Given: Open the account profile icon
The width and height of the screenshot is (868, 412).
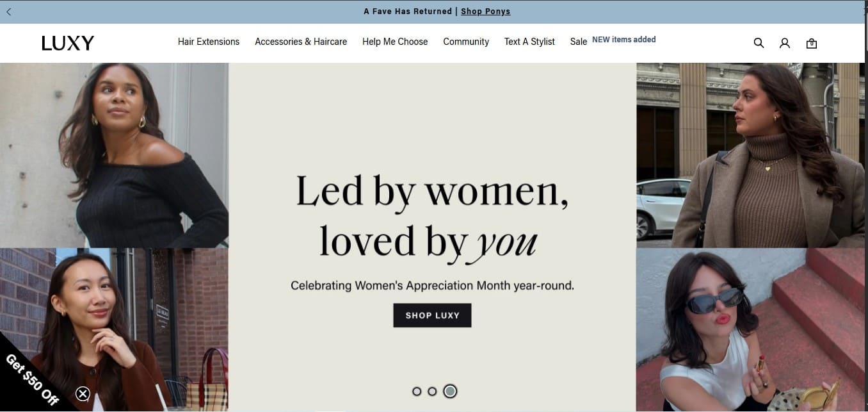Looking at the screenshot, I should click(x=785, y=43).
